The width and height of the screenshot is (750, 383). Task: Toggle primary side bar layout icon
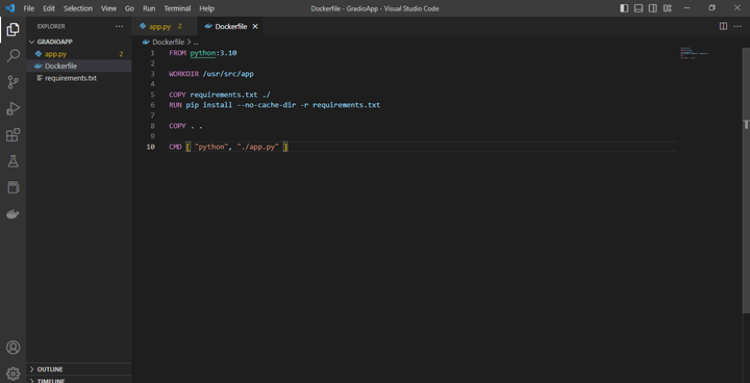tap(624, 8)
